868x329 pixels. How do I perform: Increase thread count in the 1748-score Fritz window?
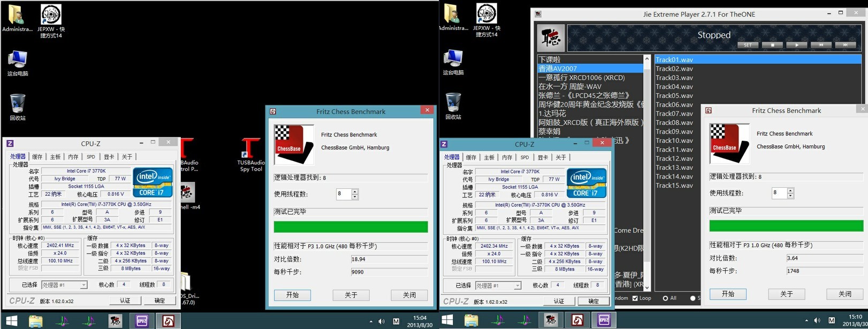(x=790, y=190)
